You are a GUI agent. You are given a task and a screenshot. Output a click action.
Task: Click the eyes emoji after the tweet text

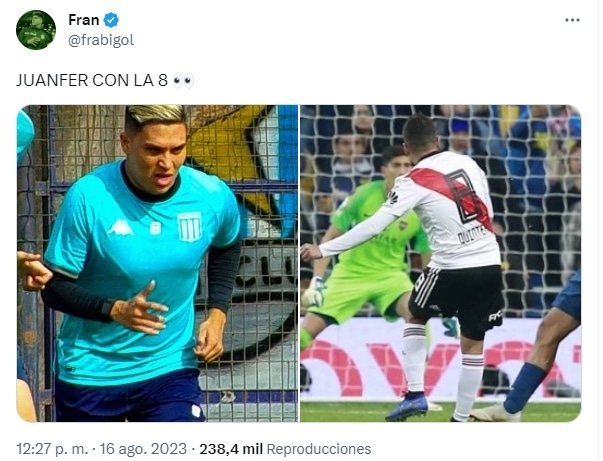183,80
